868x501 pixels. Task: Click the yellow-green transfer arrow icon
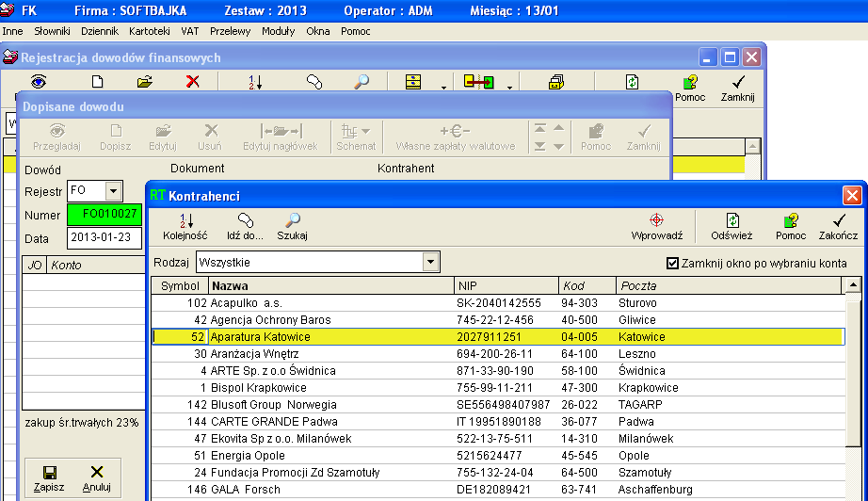coord(479,82)
